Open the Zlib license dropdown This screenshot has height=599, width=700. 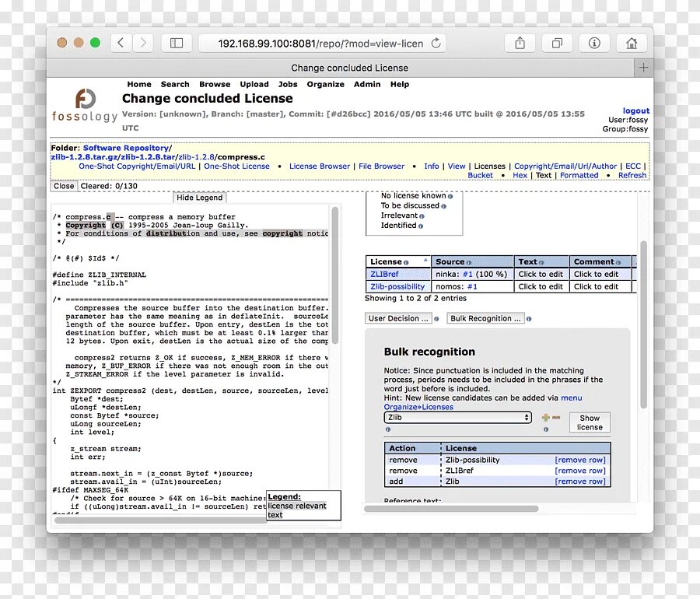[x=457, y=417]
